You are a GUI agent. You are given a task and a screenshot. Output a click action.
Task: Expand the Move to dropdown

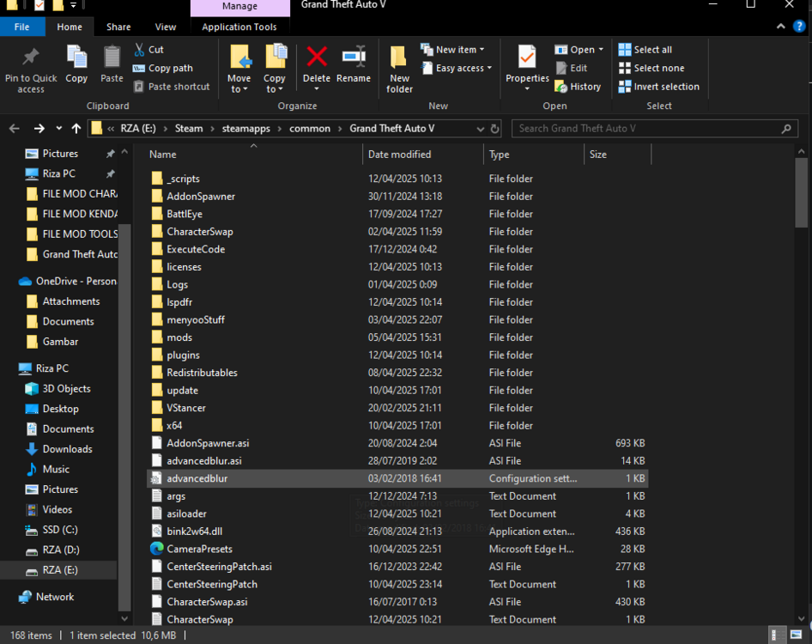point(239,67)
